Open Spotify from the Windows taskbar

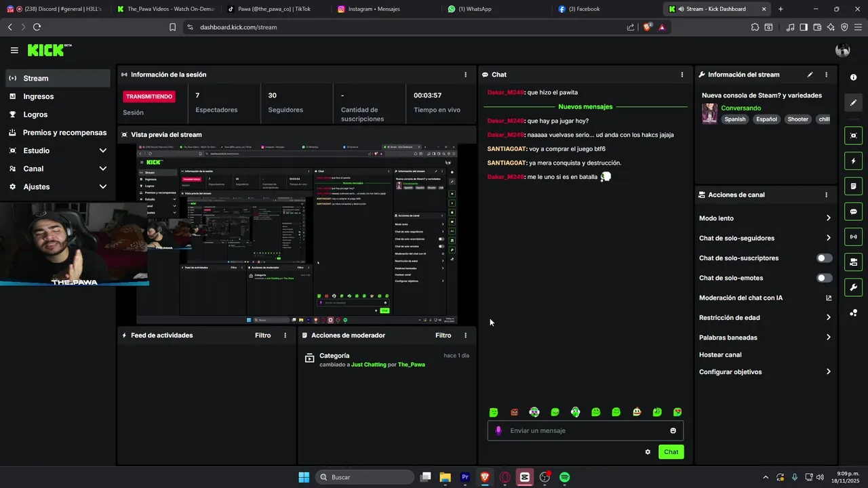point(564,477)
